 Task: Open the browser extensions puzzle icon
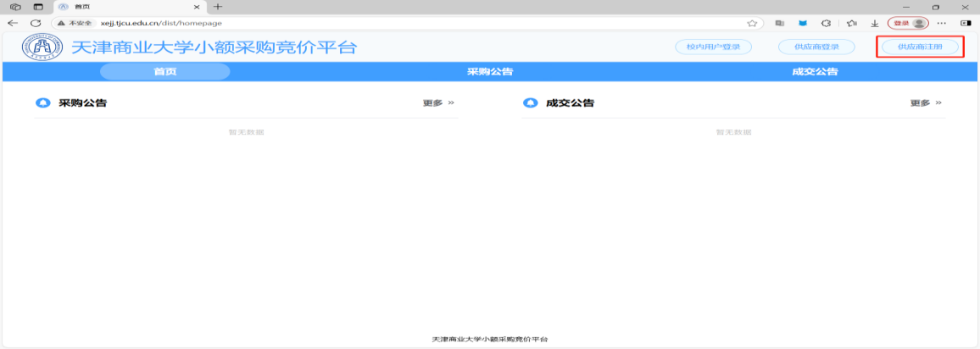[826, 23]
